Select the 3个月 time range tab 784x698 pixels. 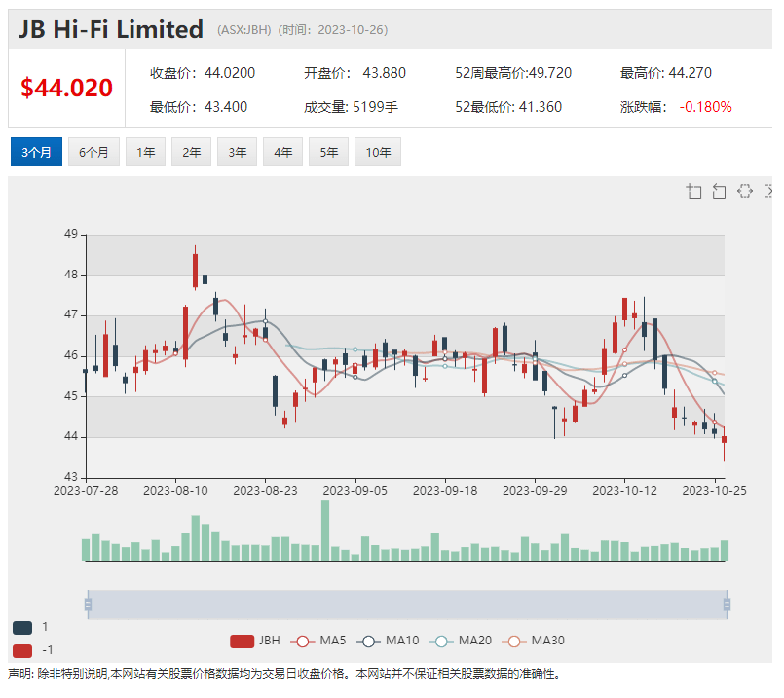[36, 152]
